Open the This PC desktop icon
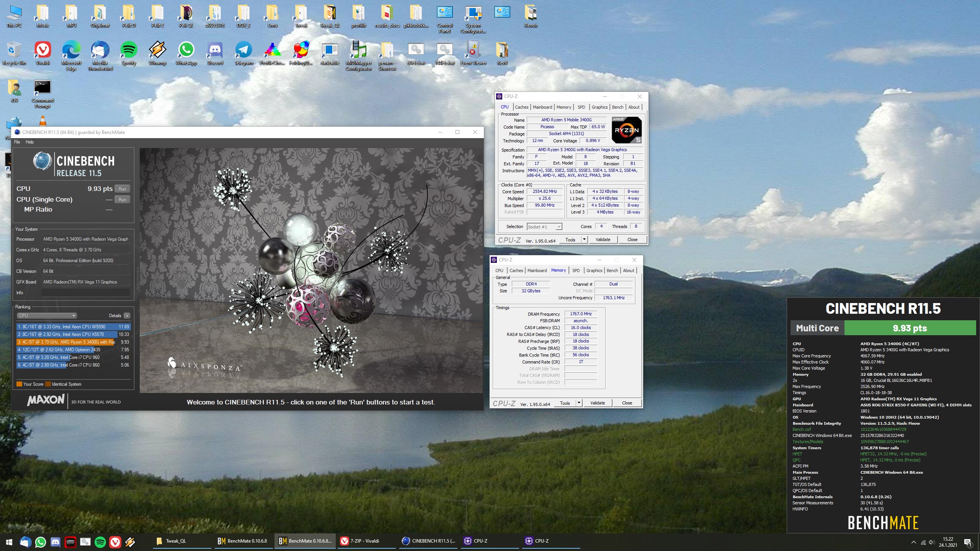 tap(14, 16)
